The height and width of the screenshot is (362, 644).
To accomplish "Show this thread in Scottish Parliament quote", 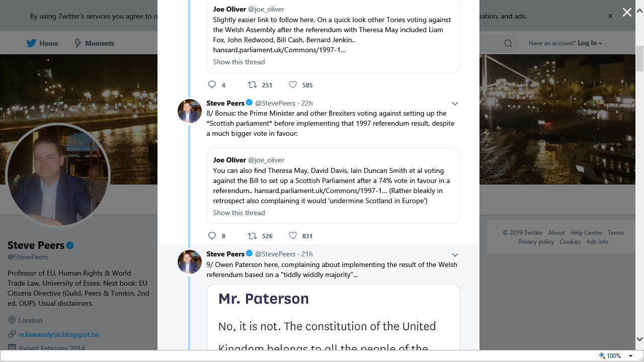I will pyautogui.click(x=238, y=213).
